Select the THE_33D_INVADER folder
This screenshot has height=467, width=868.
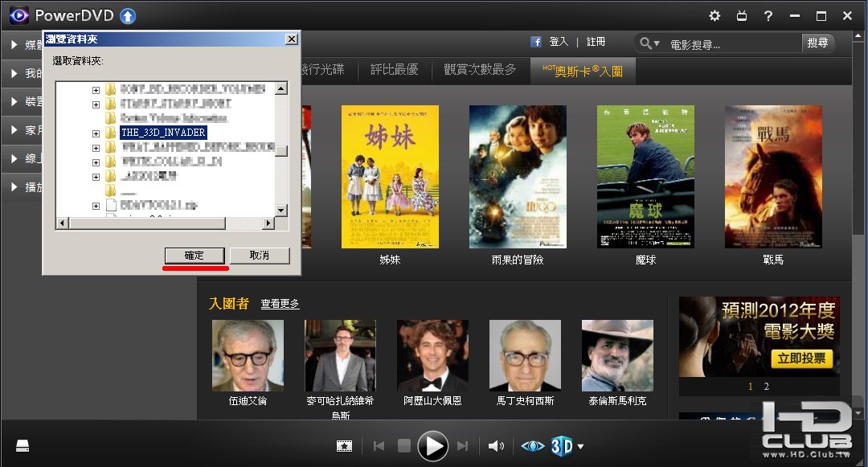pos(162,133)
